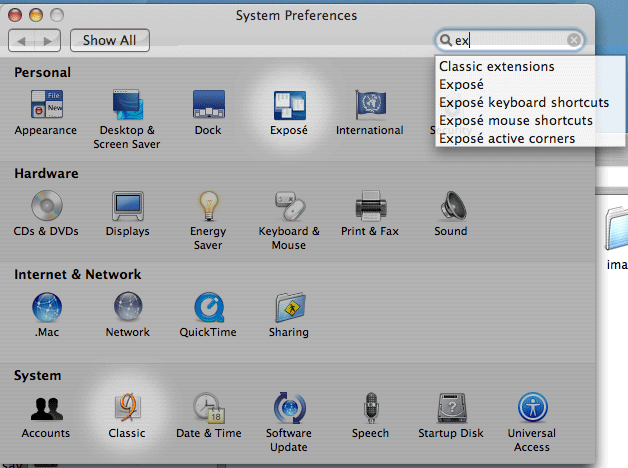Click the 'Hardware' section heading
Screen dimensions: 628x468
click(46, 173)
